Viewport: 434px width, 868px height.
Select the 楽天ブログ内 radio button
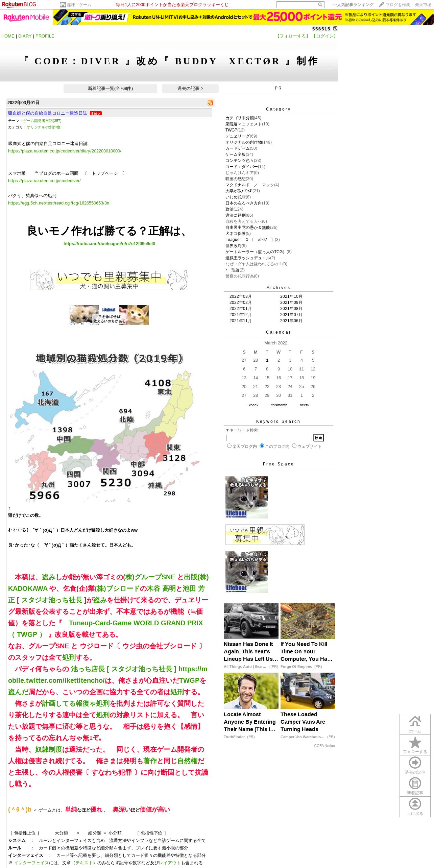[x=229, y=446]
